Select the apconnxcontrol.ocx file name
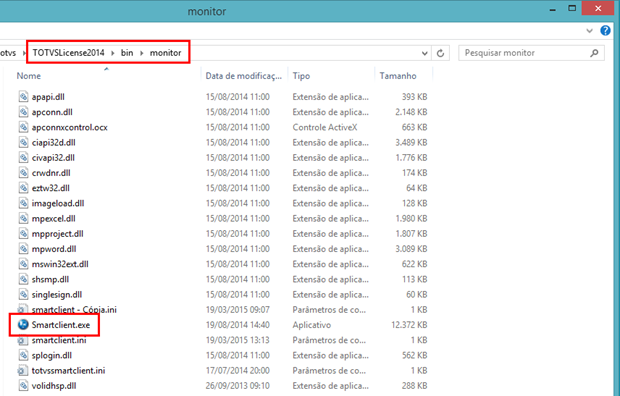The width and height of the screenshot is (620, 396). [70, 127]
